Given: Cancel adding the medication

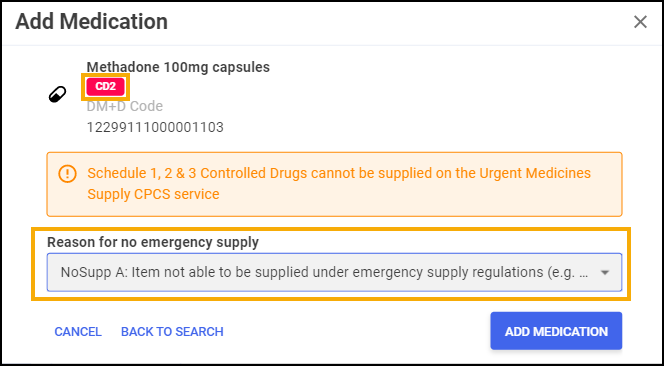Looking at the screenshot, I should coord(78,331).
